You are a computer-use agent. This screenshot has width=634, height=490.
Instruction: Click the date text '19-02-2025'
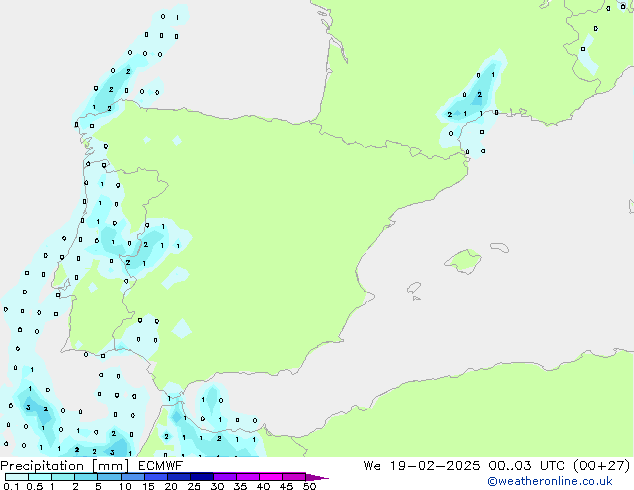(x=435, y=466)
